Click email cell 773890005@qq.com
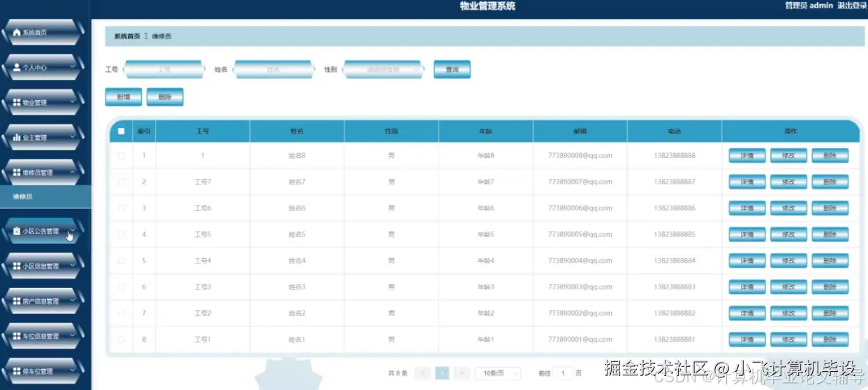Screen dimensions: 868x390 (x=580, y=234)
